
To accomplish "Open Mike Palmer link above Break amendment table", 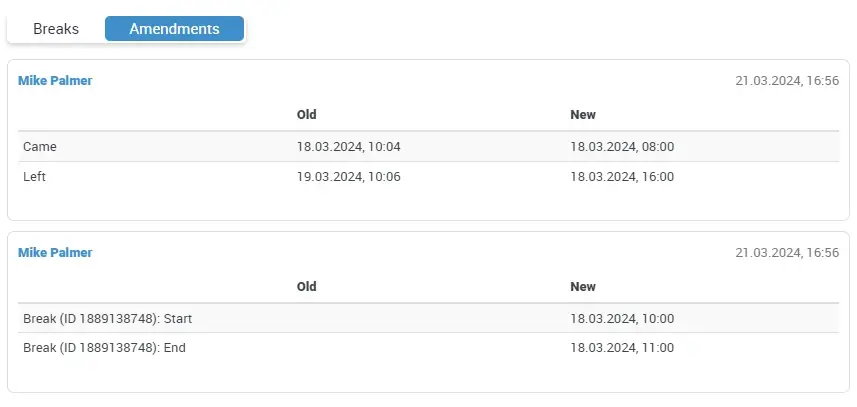I will (55, 253).
